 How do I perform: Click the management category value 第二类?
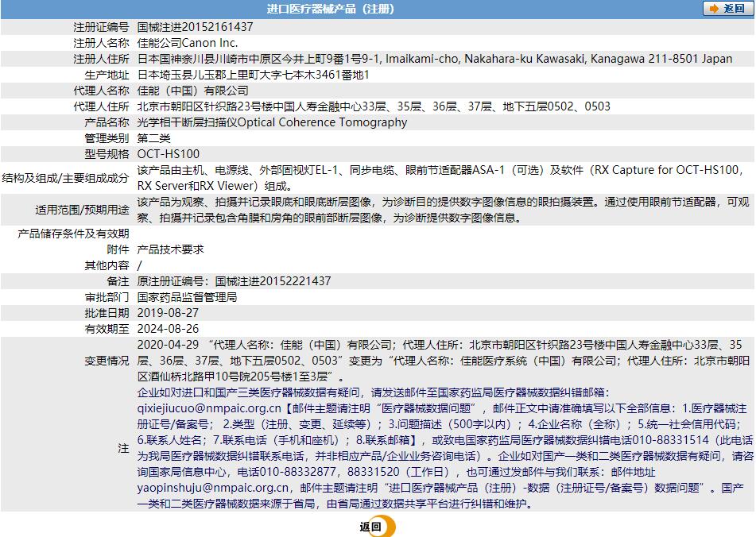click(x=153, y=138)
